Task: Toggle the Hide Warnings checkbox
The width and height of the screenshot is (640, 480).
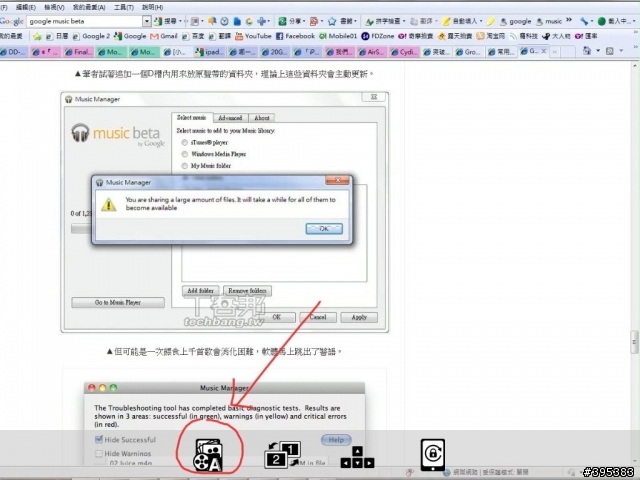Action: (99, 453)
